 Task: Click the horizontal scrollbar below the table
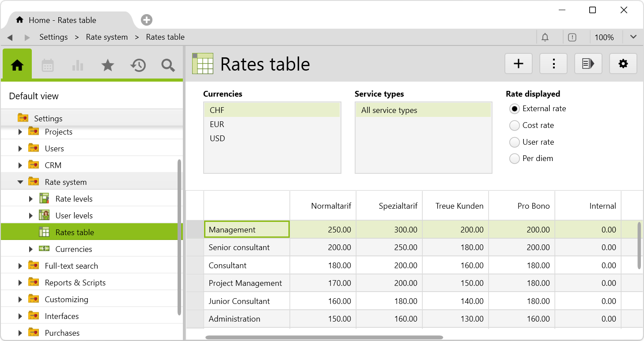[x=324, y=337]
